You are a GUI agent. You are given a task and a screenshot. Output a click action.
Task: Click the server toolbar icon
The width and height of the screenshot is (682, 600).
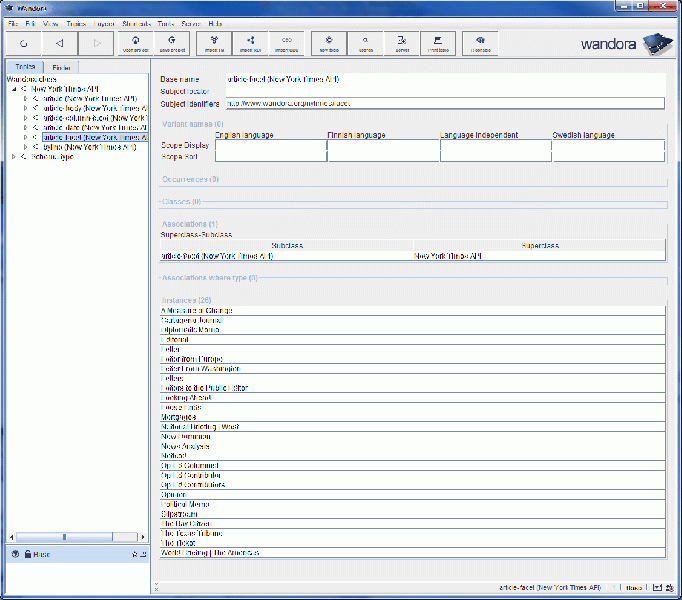pyautogui.click(x=402, y=42)
